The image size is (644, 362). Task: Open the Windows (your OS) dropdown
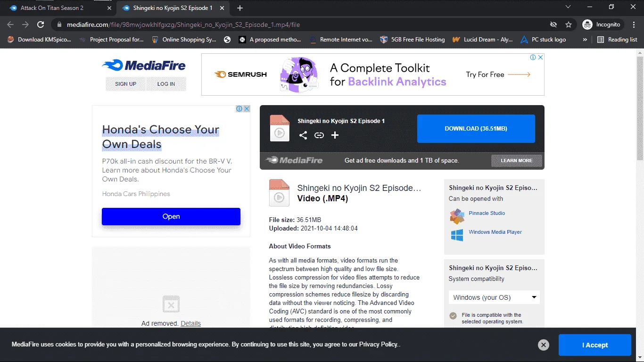(x=494, y=297)
